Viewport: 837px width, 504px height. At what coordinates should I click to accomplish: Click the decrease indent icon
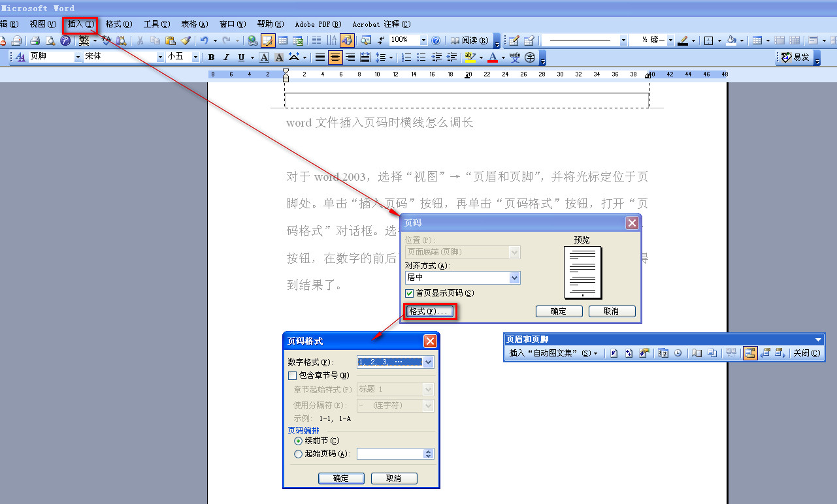point(436,57)
